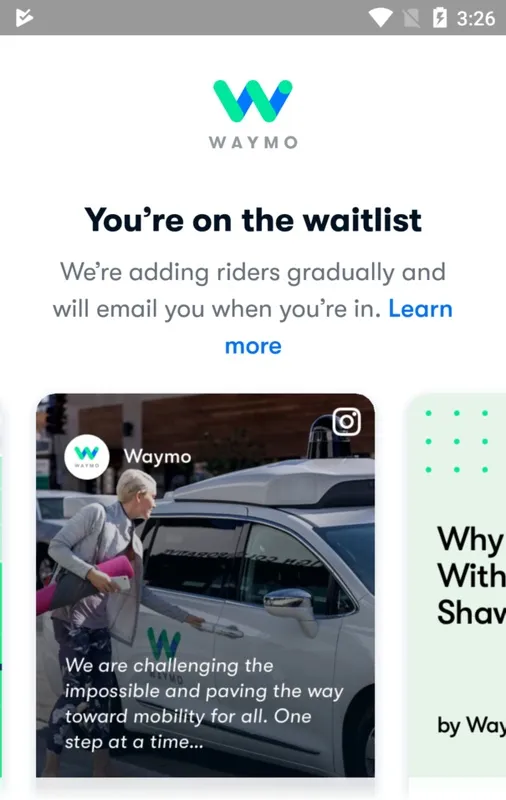Open the Waymo Instagram post card
The height and width of the screenshot is (800, 506).
pos(205,585)
